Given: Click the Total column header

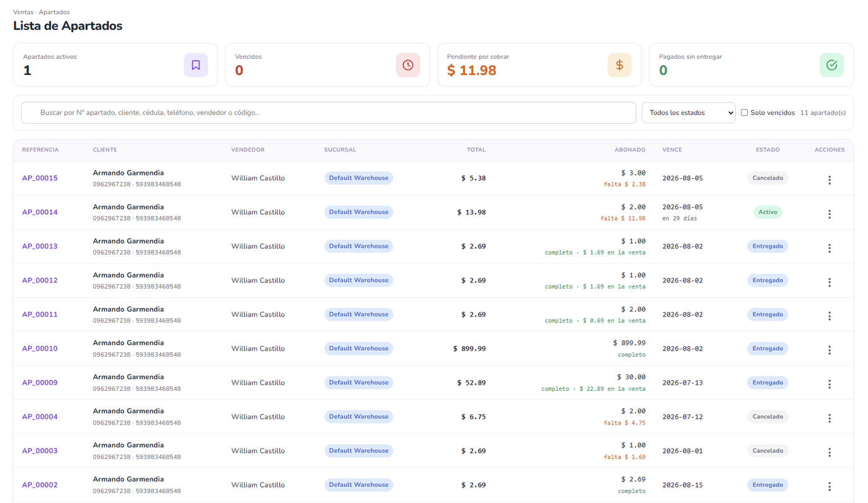Looking at the screenshot, I should pos(476,150).
